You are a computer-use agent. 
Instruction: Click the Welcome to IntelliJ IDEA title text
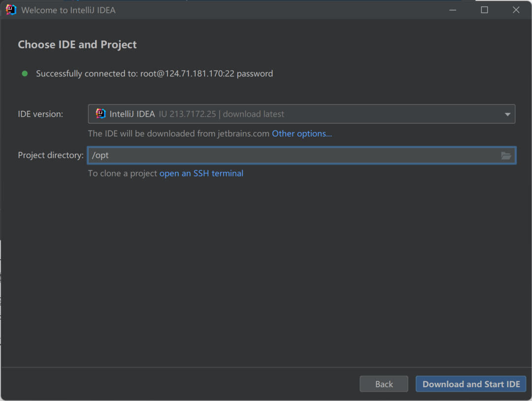pyautogui.click(x=68, y=10)
